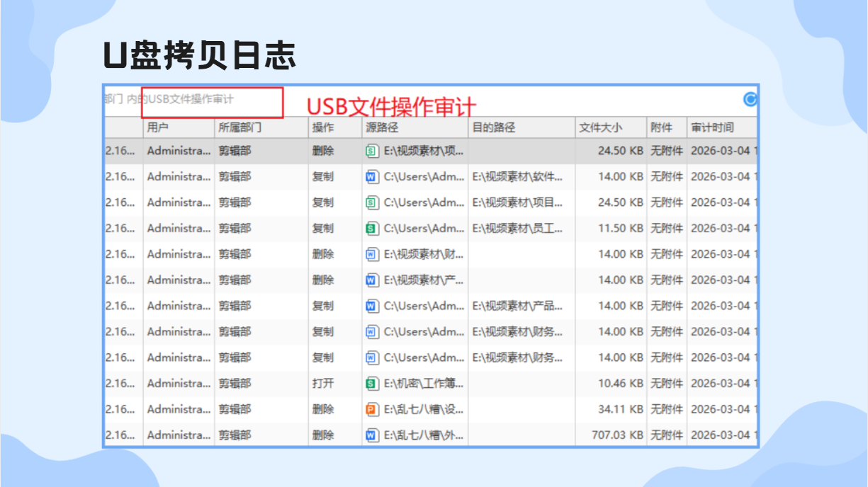Click the 操作 column header
The height and width of the screenshot is (487, 868).
(335, 127)
